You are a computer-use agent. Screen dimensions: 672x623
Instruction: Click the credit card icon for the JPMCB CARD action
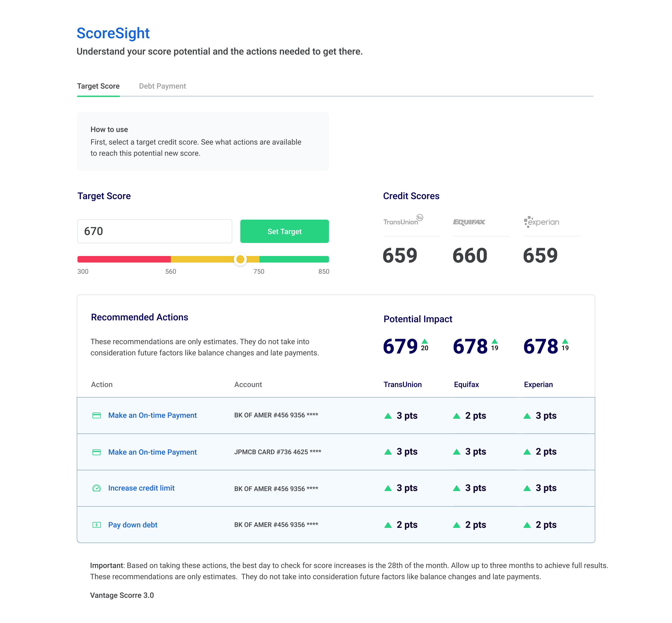click(97, 452)
